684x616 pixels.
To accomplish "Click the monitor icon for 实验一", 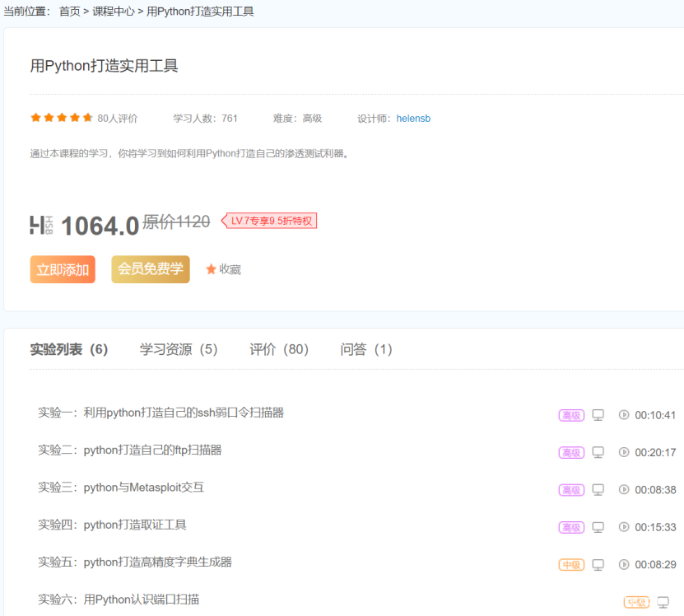I will (598, 415).
